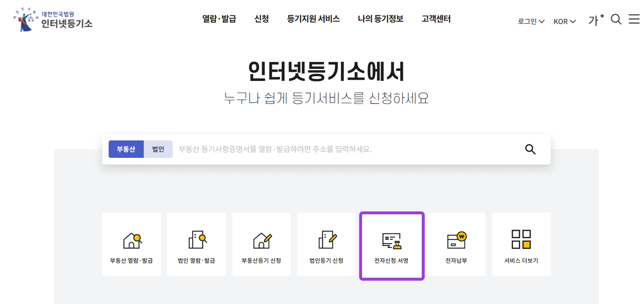Open the 고객센터 menu
644x304 pixels.
tap(436, 19)
